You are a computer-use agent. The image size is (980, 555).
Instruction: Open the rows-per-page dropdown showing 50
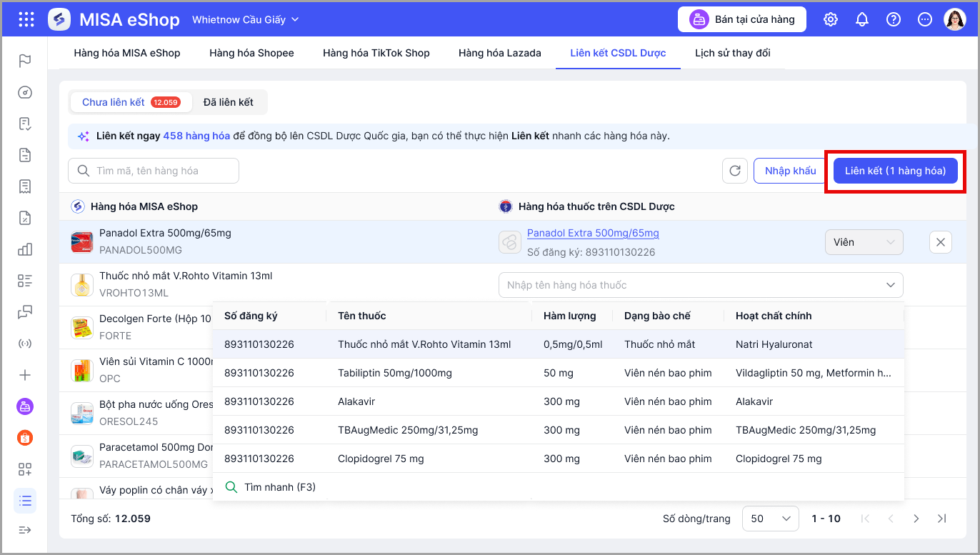tap(771, 519)
